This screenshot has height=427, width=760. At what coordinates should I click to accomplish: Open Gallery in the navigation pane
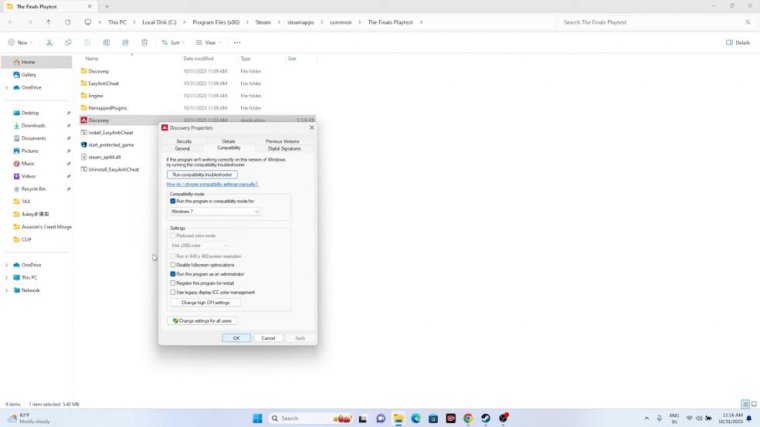[x=29, y=74]
